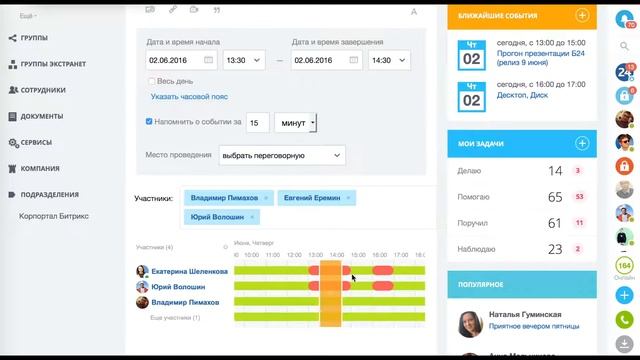640x360 pixels.
Task: Open Прогон презентации Б24 event
Action: (x=540, y=58)
